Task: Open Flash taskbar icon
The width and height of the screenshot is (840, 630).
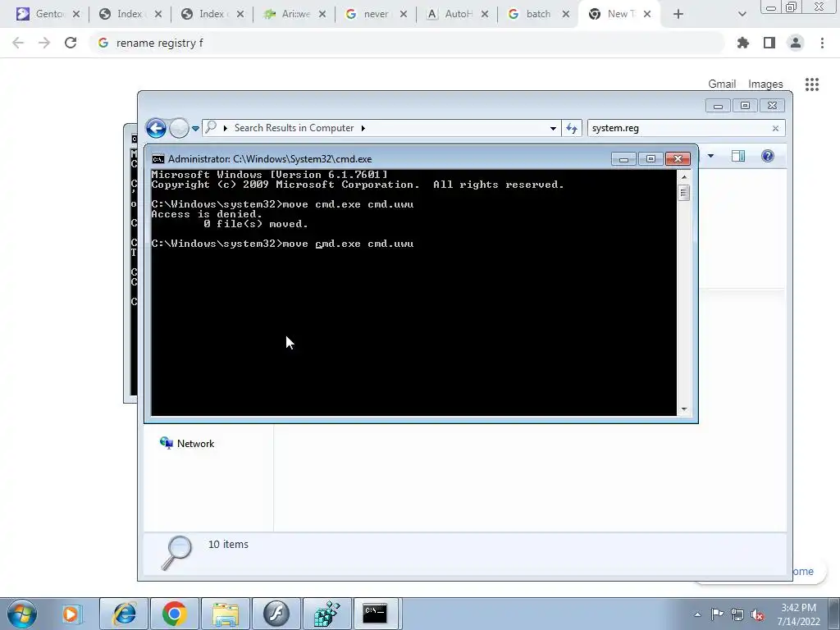Action: tap(276, 614)
